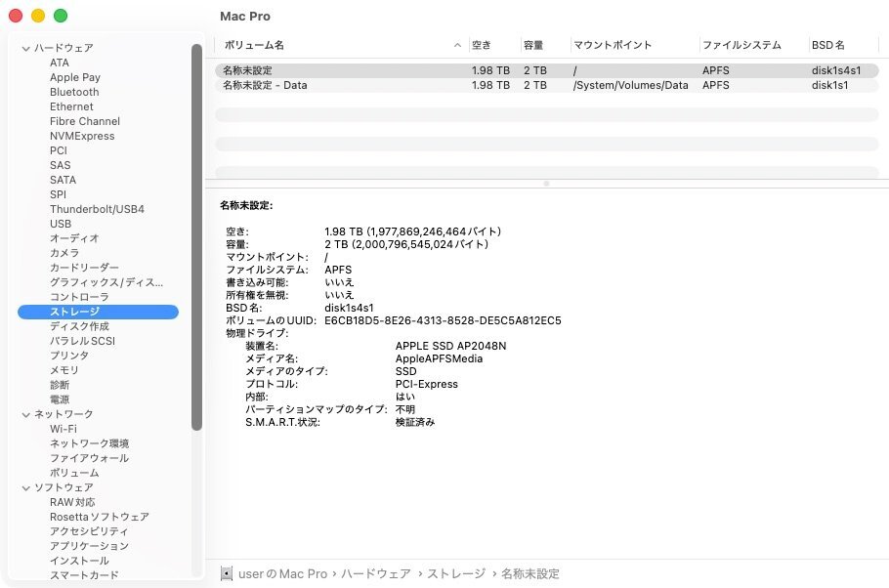The height and width of the screenshot is (588, 889).
Task: Choose Ethernet in the sidebar
Action: click(x=71, y=106)
